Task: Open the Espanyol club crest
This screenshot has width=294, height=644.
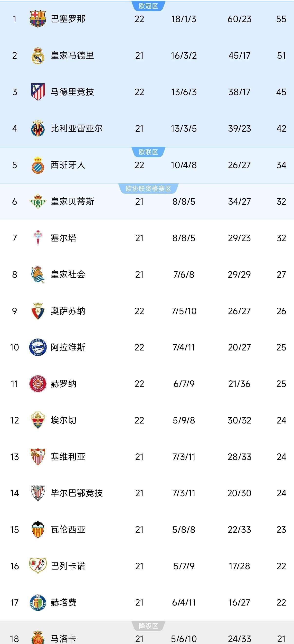Action: 38,165
